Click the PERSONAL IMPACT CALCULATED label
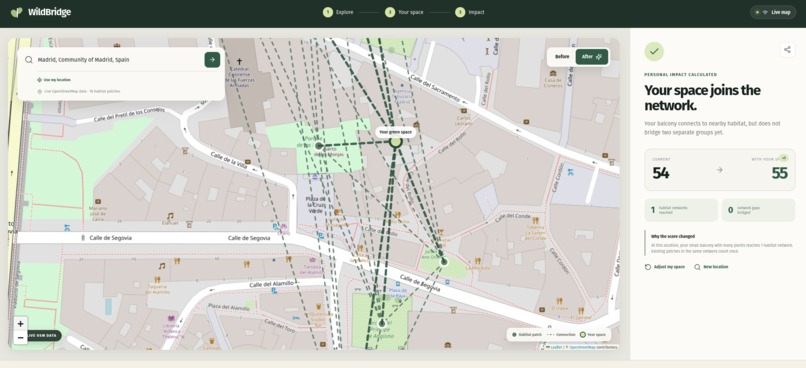Screen dimensions: 806x368 pos(681,75)
